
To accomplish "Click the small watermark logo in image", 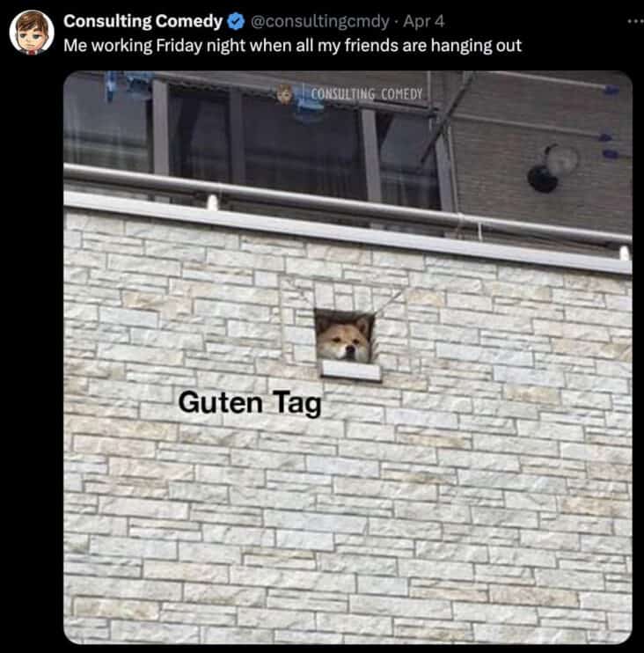I will [285, 94].
